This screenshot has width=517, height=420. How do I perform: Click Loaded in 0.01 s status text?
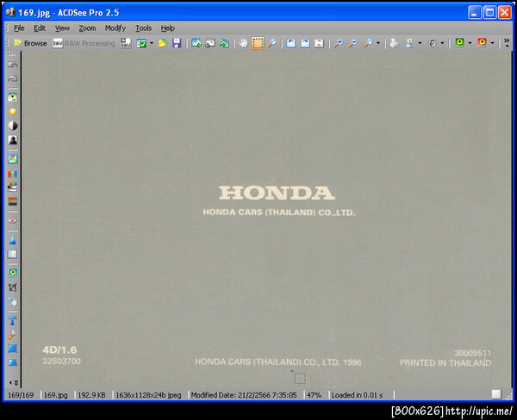tap(357, 395)
